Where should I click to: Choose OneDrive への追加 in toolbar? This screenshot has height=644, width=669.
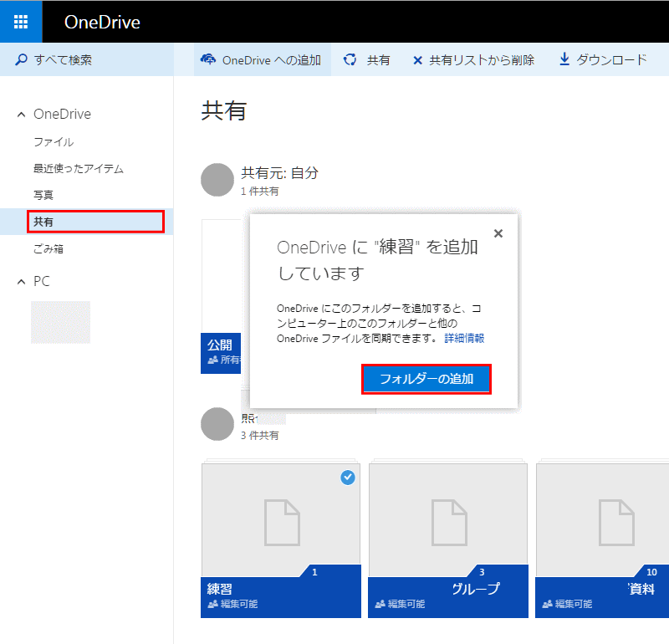[263, 59]
